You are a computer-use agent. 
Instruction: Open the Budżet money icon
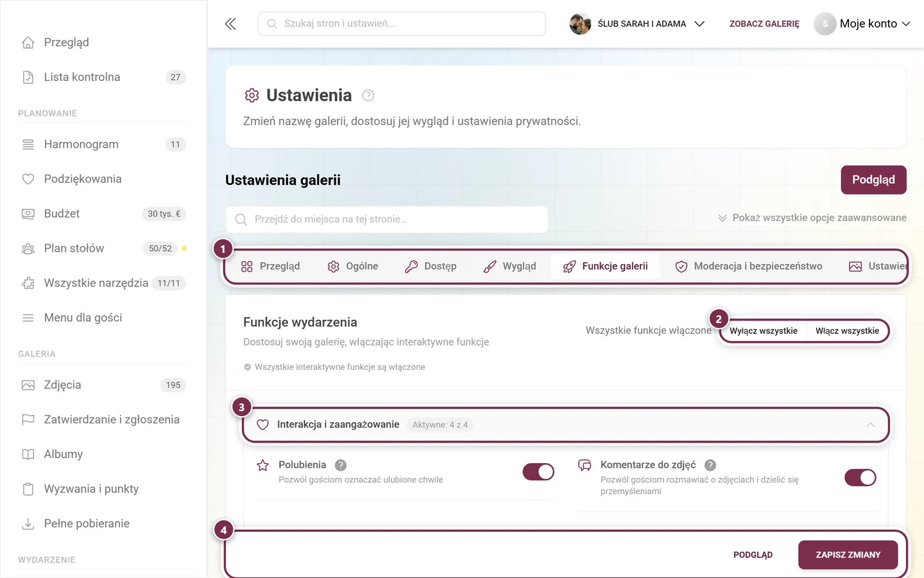coord(28,214)
